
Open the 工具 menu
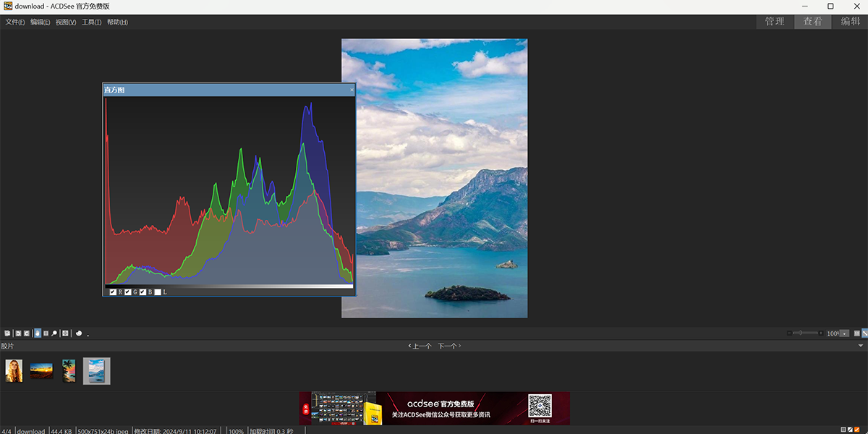pos(91,22)
